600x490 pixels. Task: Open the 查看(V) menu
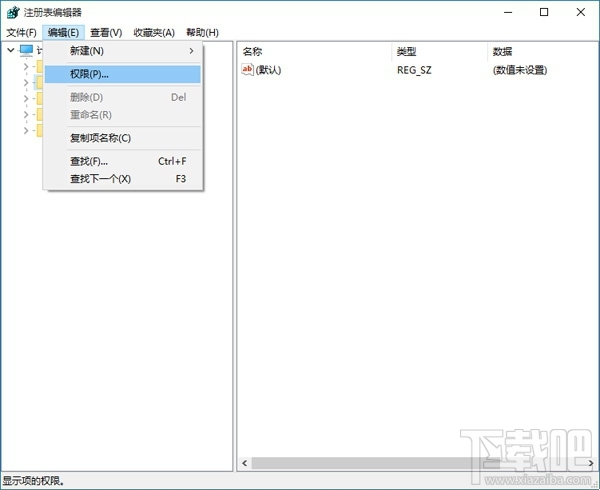(106, 33)
